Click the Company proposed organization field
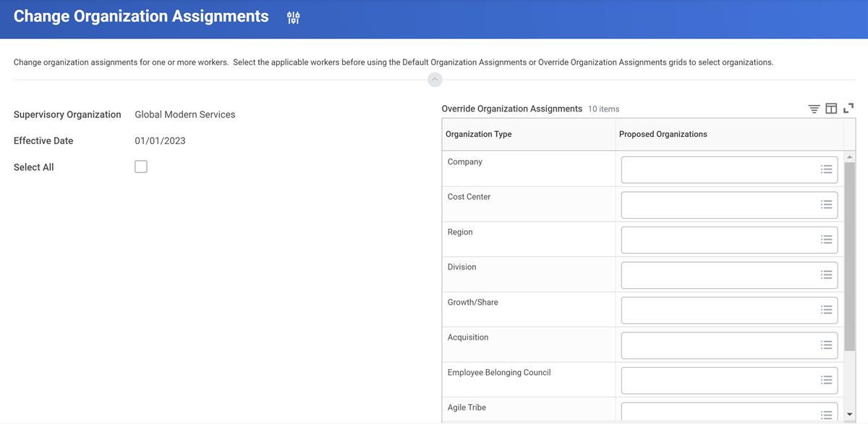Viewport: 868px width, 425px height. click(x=729, y=169)
